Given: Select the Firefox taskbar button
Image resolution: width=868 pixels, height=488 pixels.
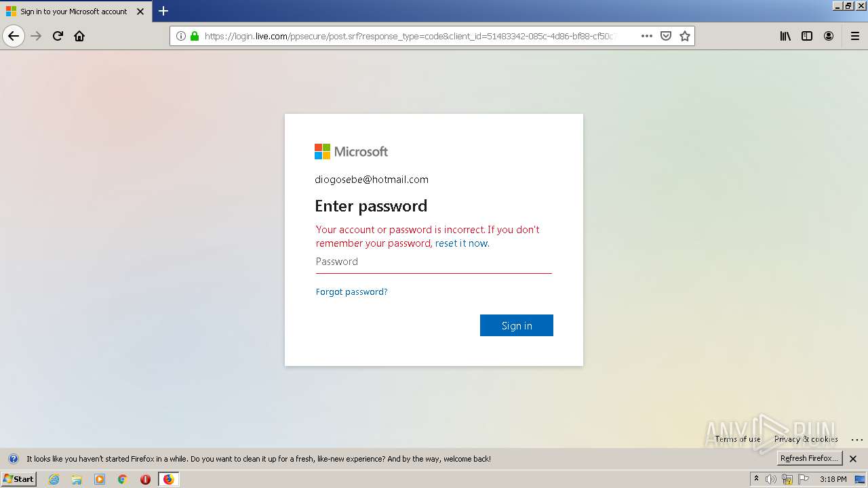Looking at the screenshot, I should (x=169, y=479).
